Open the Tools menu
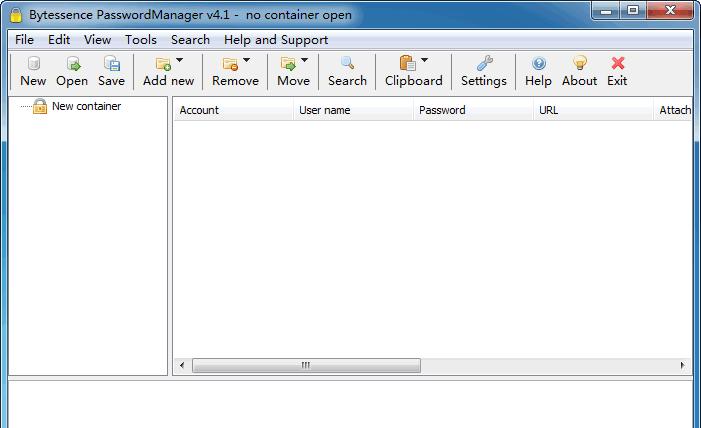 click(141, 40)
